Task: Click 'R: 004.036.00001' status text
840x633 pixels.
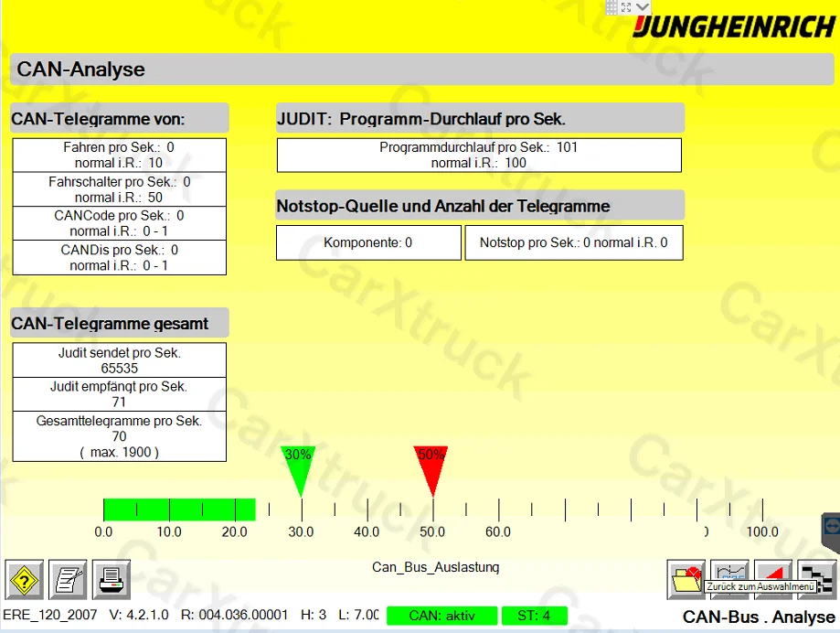Action: click(234, 615)
